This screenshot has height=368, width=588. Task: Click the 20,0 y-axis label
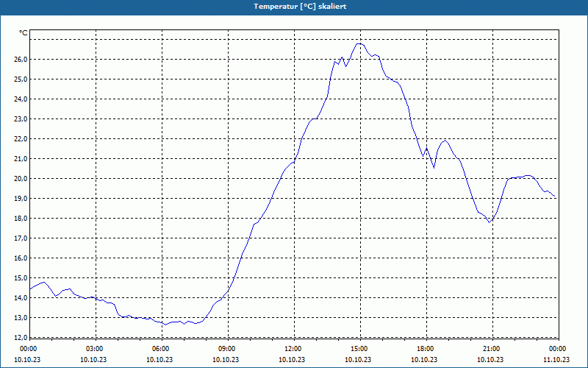pos(21,179)
